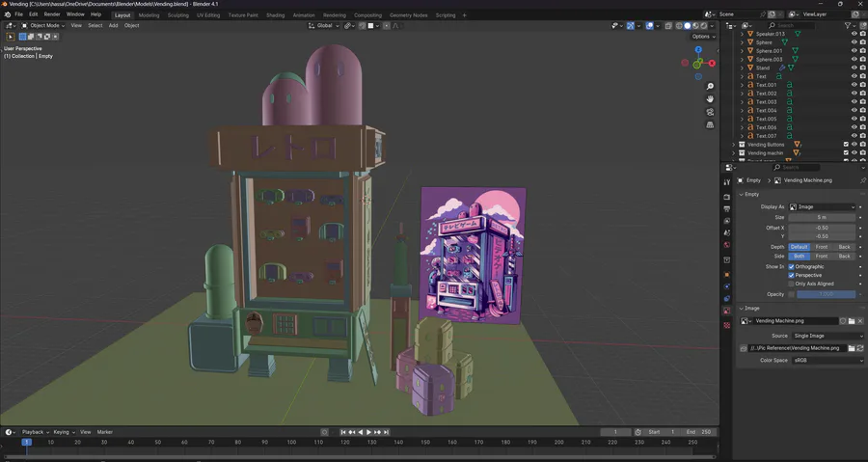Select material preview shading
Image resolution: width=868 pixels, height=462 pixels.
pos(695,25)
